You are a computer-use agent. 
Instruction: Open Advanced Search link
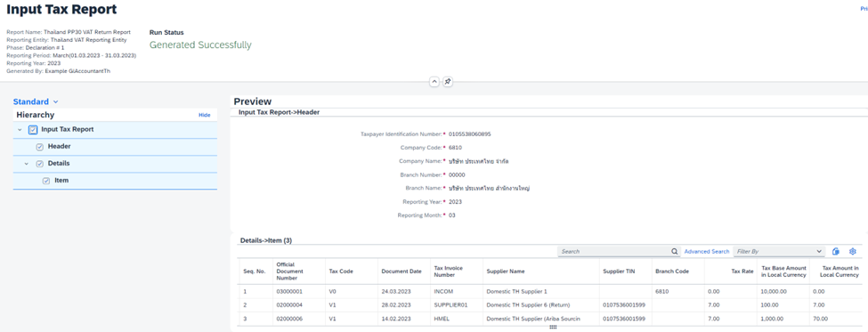[706, 251]
